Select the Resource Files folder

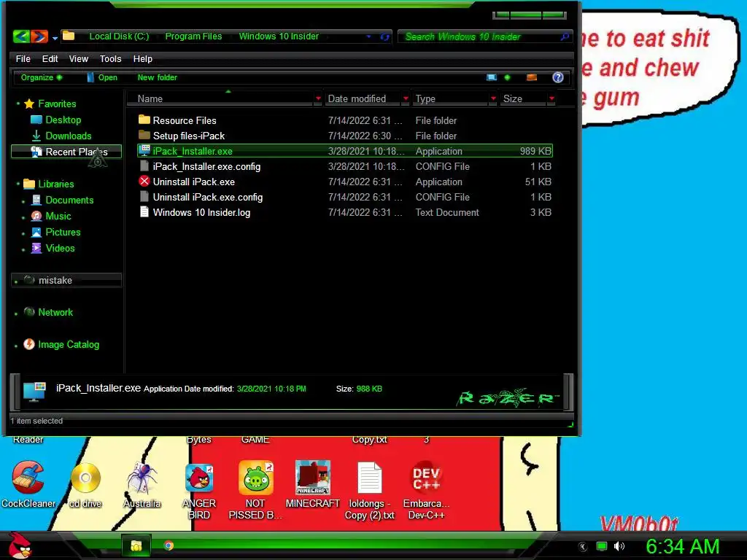(345, 120)
